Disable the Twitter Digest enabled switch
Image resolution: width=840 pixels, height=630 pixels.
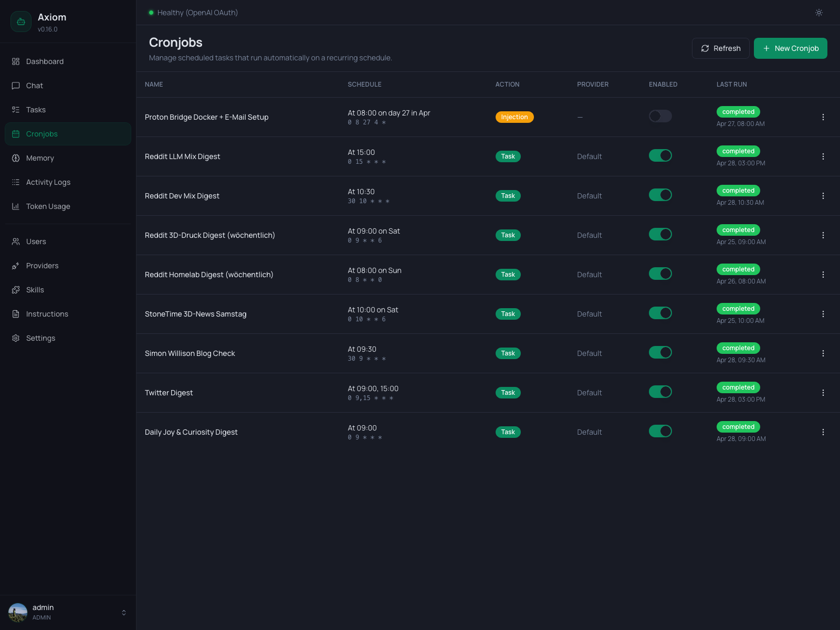[660, 392]
